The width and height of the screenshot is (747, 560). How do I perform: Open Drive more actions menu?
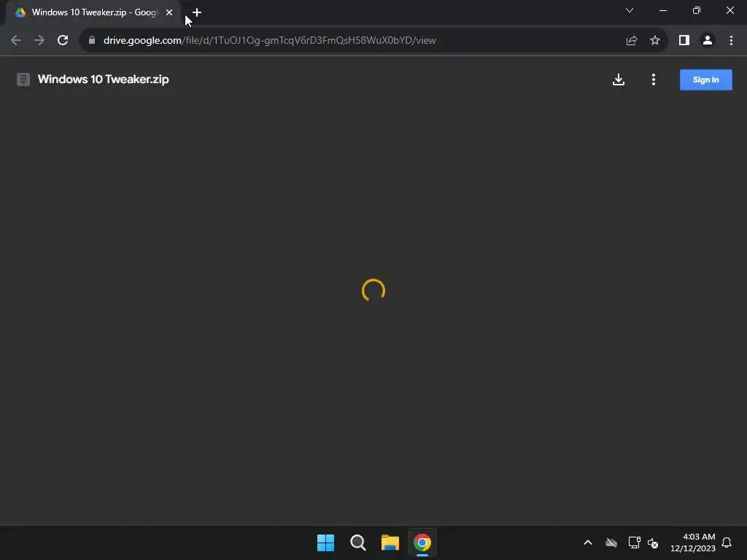coord(654,79)
